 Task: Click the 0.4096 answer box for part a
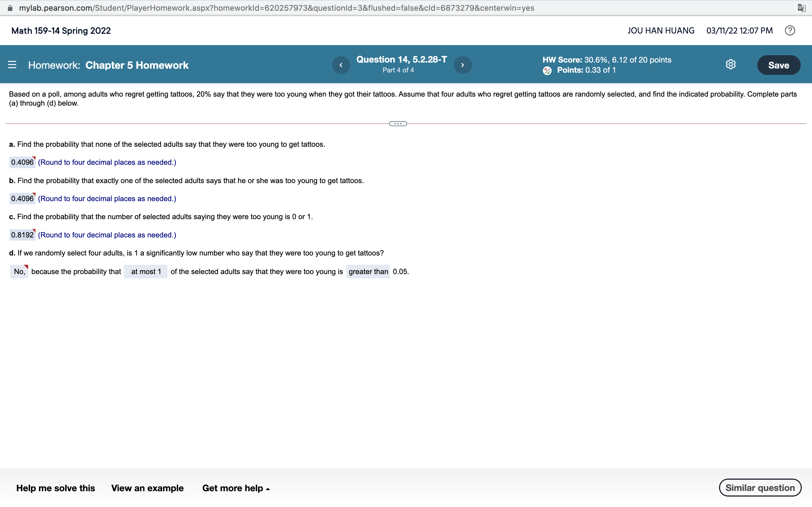coord(22,162)
